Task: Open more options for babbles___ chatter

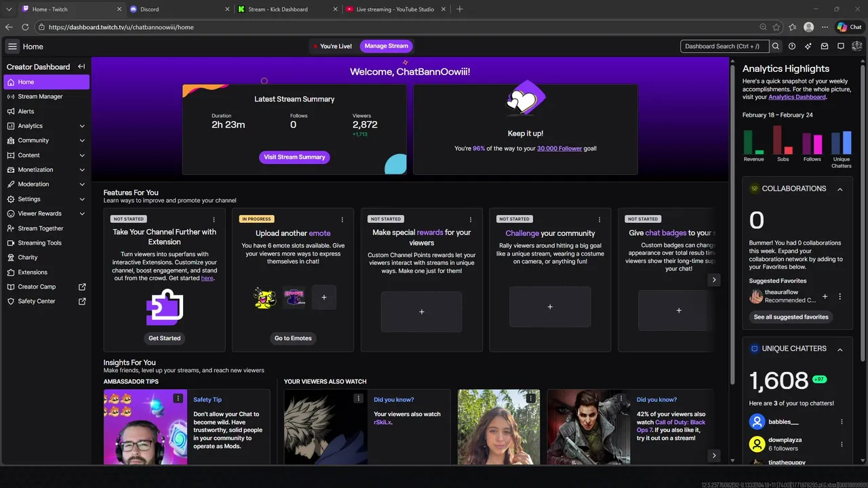Action: [842, 422]
